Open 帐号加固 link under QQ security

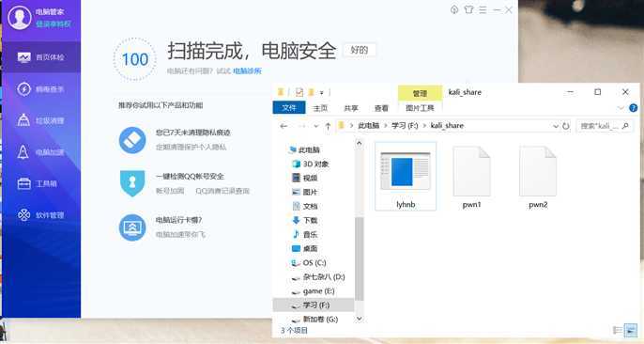[170, 191]
